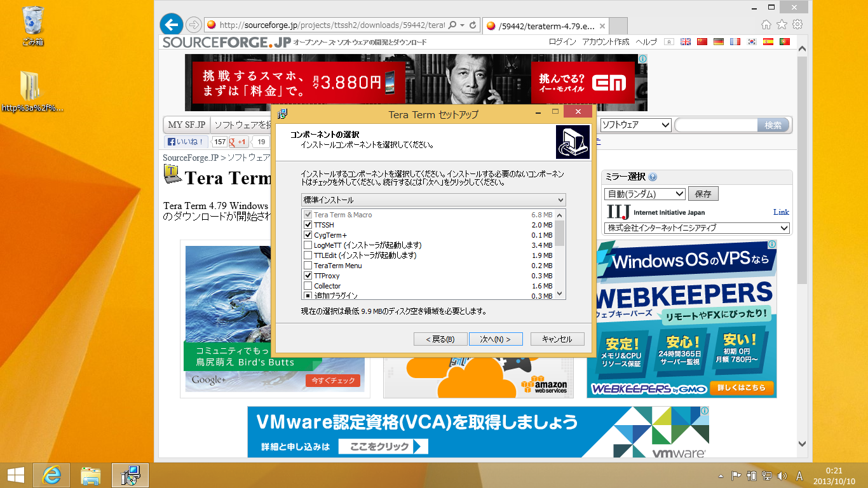Image resolution: width=868 pixels, height=488 pixels.
Task: Click the Action Center flag tray icon
Action: tap(736, 475)
